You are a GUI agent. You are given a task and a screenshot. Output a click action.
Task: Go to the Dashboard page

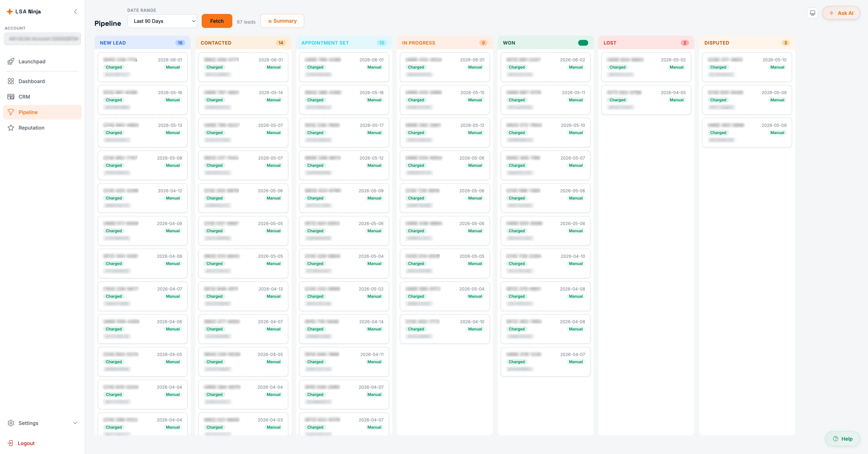click(x=42, y=81)
